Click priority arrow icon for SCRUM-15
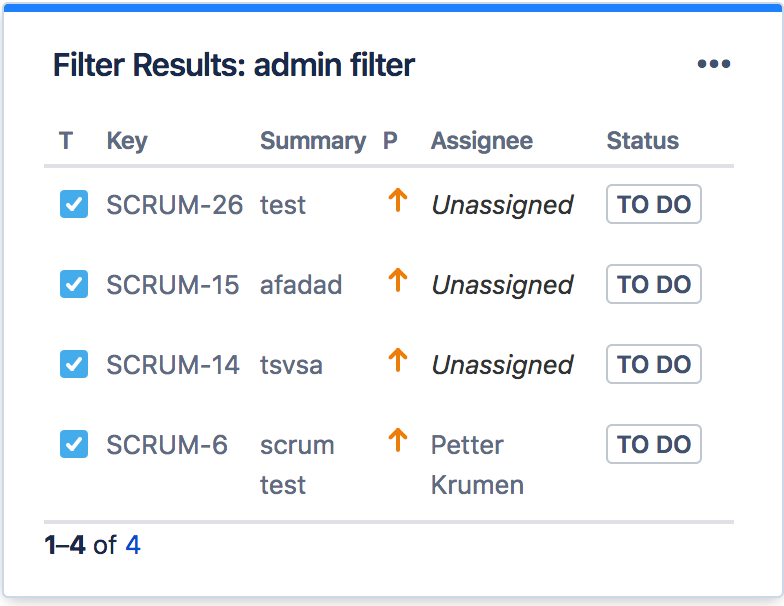Image resolution: width=784 pixels, height=606 pixels. (398, 281)
